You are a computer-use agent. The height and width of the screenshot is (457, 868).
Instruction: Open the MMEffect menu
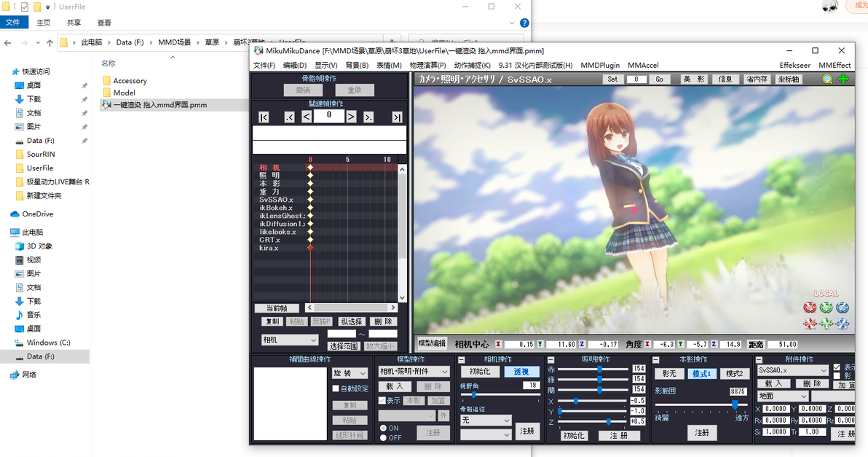coord(835,66)
